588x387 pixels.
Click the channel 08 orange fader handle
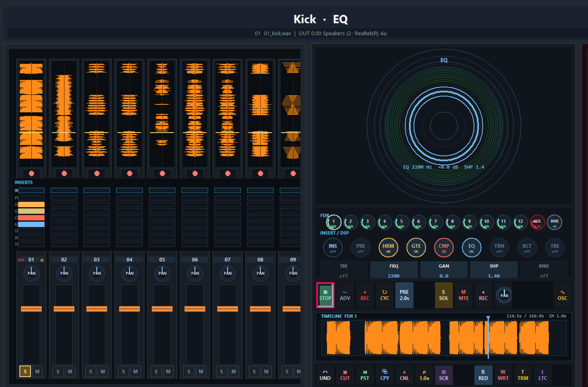(x=260, y=309)
